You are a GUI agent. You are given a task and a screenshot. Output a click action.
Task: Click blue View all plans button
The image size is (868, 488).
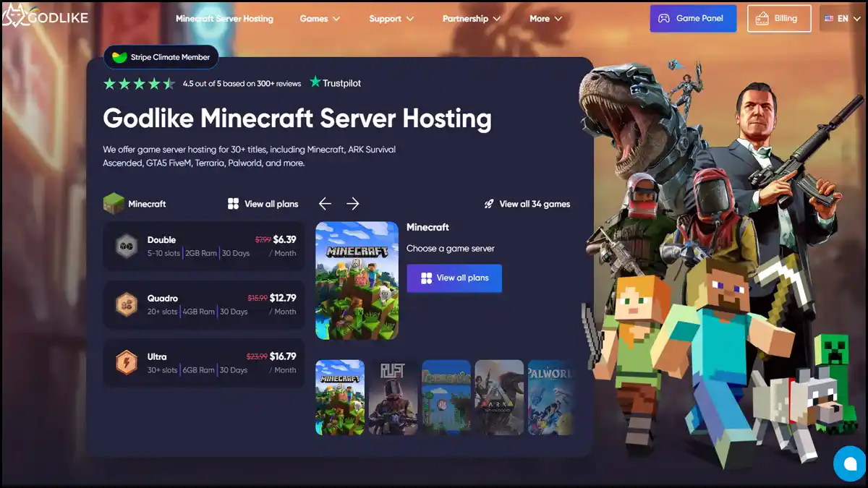(454, 278)
